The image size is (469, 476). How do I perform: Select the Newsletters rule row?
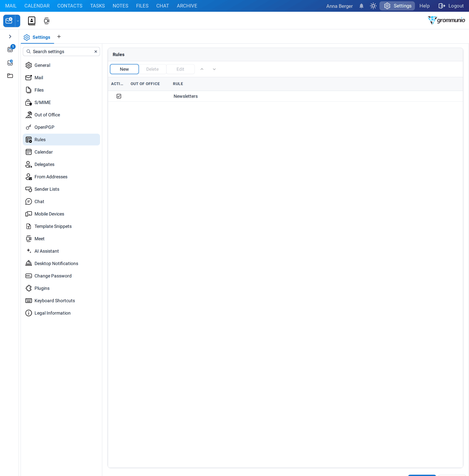(x=285, y=96)
